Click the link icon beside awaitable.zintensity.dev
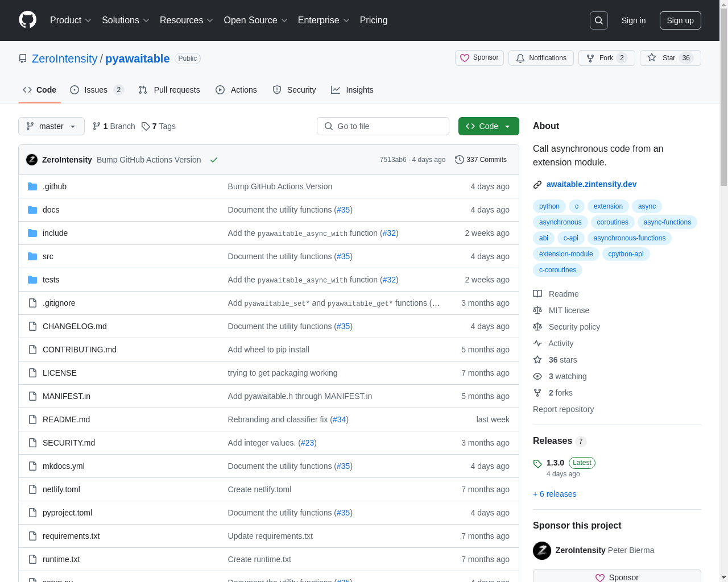The height and width of the screenshot is (582, 728). point(537,184)
